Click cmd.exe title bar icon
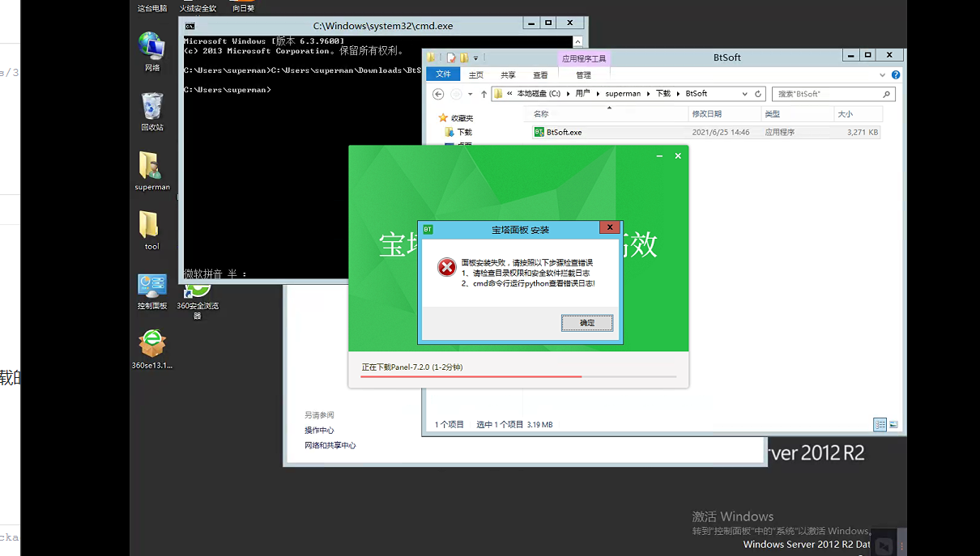The image size is (980, 556). (189, 25)
